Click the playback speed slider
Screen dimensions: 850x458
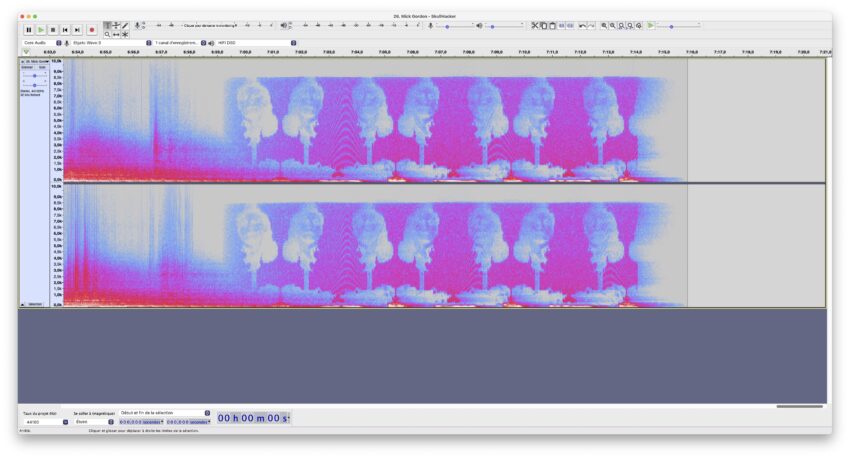click(x=679, y=26)
